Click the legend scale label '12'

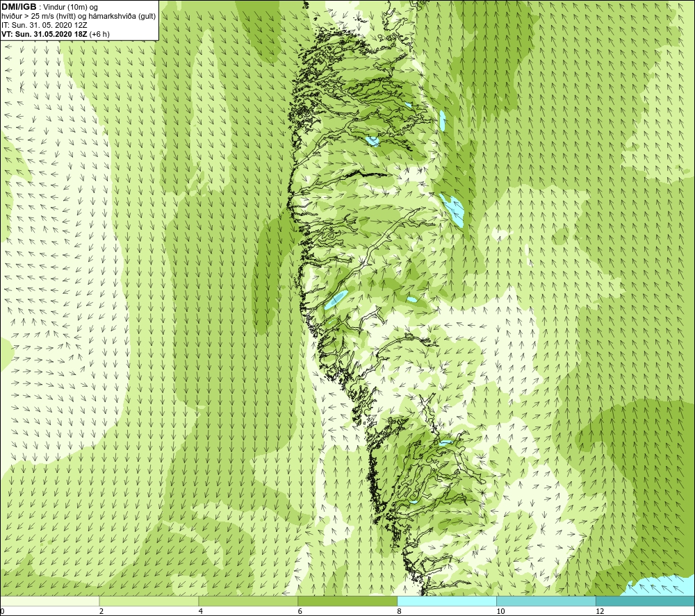[600, 611]
